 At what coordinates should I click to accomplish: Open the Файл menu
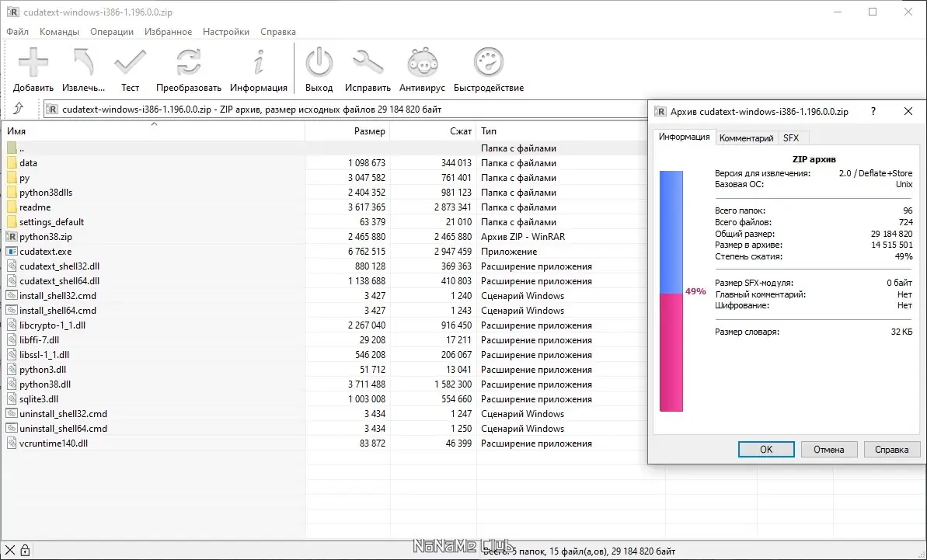point(17,32)
